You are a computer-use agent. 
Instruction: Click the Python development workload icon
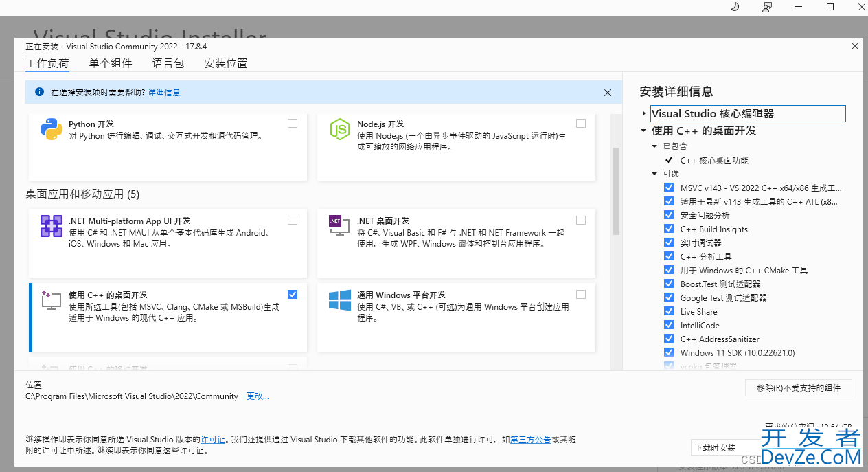(x=52, y=129)
